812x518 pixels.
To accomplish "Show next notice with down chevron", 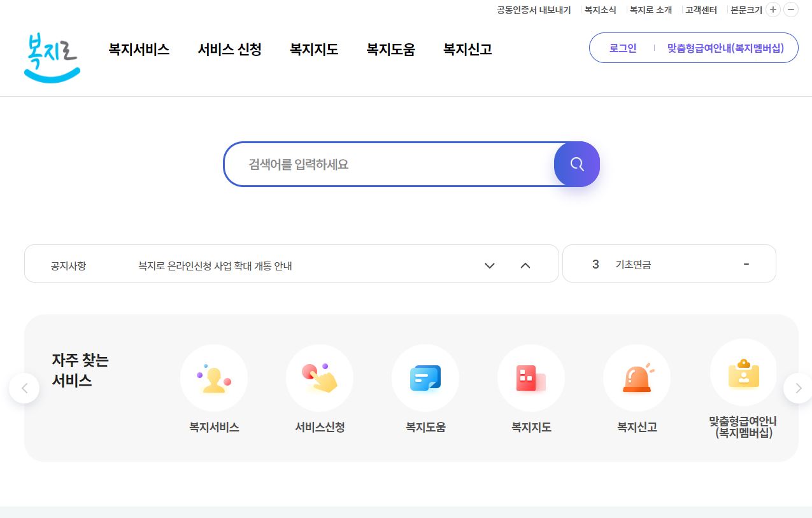I will click(x=490, y=265).
